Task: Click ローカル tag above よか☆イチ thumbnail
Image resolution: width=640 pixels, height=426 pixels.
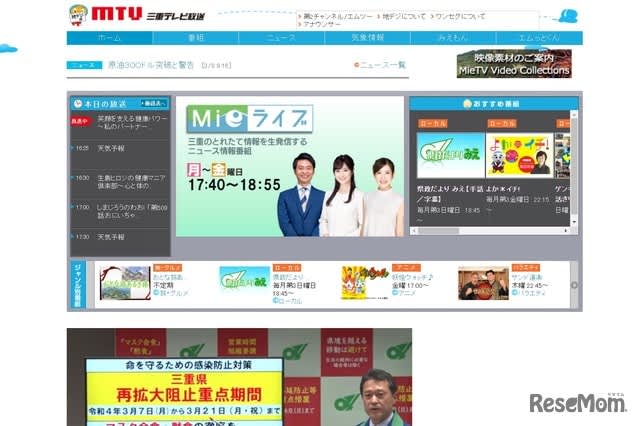Action: point(502,123)
